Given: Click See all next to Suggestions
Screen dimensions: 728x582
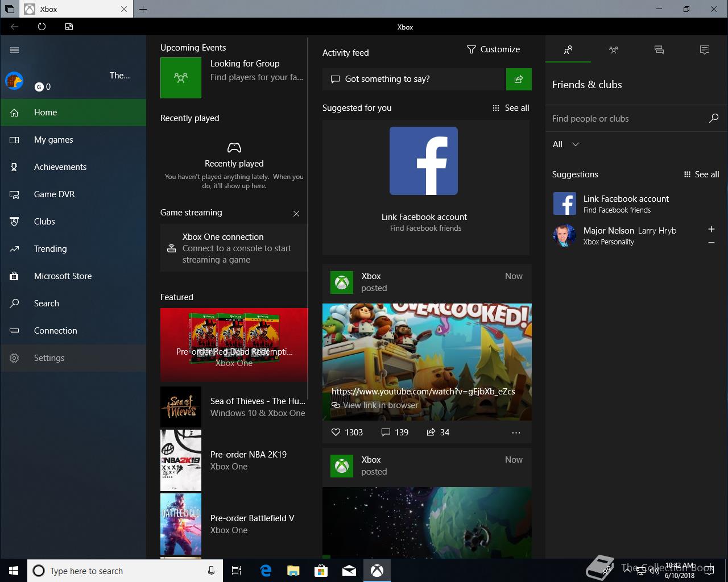Looking at the screenshot, I should point(701,174).
